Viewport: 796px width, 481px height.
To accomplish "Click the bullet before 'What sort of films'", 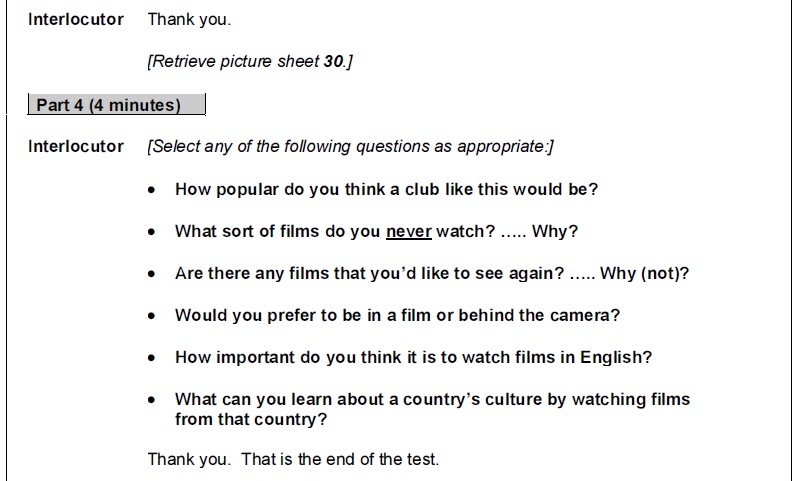I will tap(151, 232).
